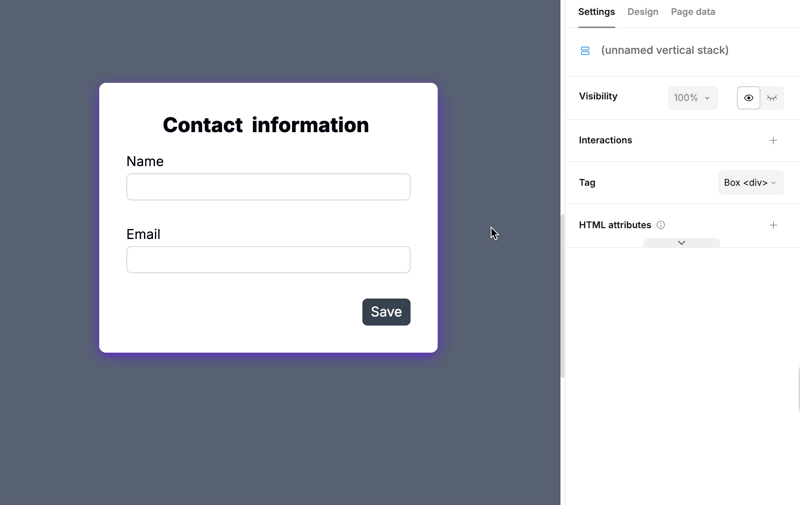Add a new interaction with plus icon
Viewport: 800px width, 505px height.
tap(773, 140)
